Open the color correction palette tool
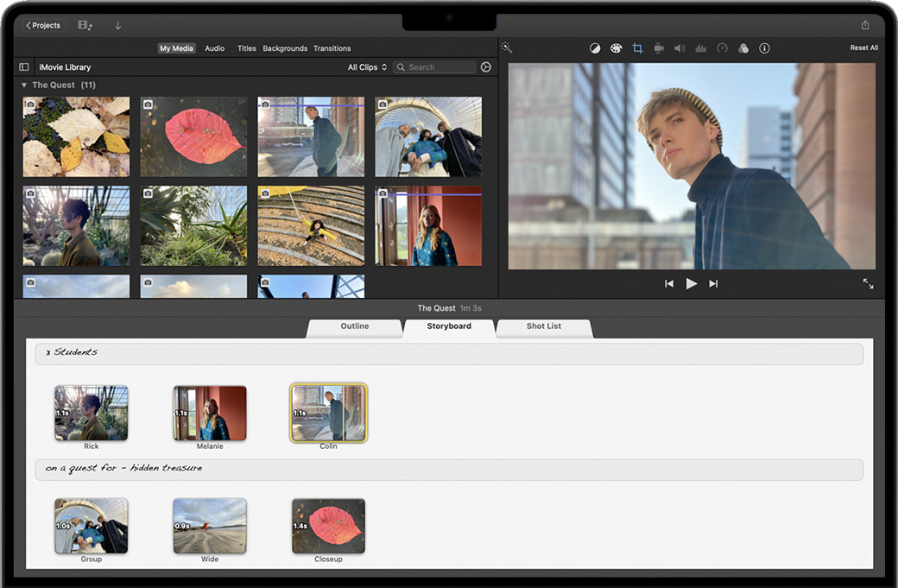 616,48
